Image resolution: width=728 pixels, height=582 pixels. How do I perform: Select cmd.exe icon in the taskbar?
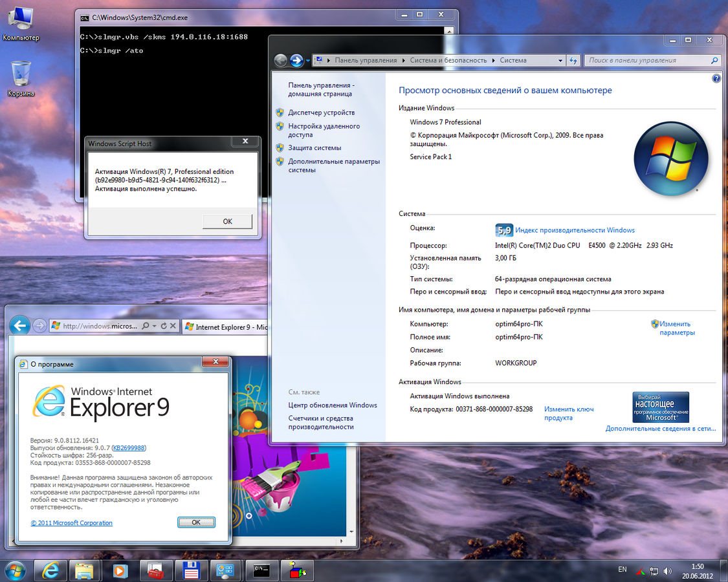coord(262,570)
